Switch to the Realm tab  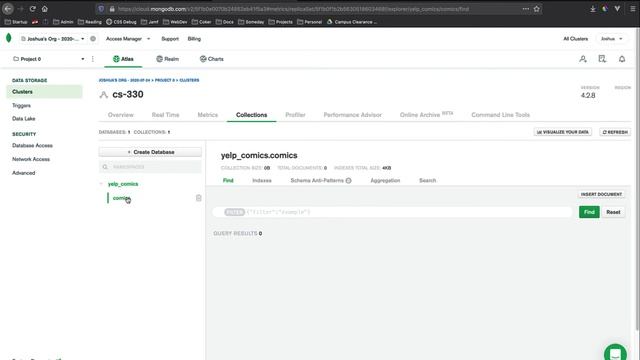tap(168, 59)
